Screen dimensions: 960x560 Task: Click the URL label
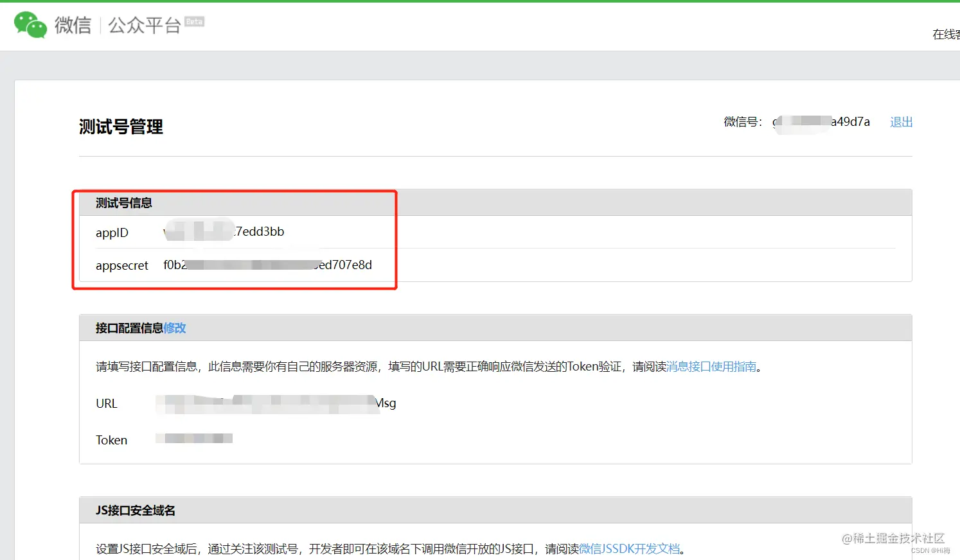pyautogui.click(x=107, y=403)
